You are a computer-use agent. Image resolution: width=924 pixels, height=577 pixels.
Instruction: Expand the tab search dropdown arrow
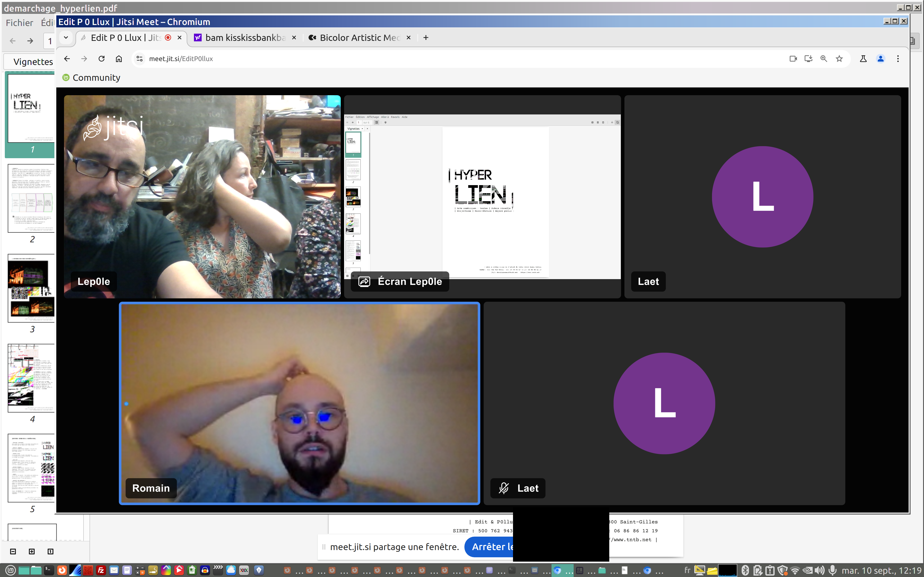[x=66, y=38]
